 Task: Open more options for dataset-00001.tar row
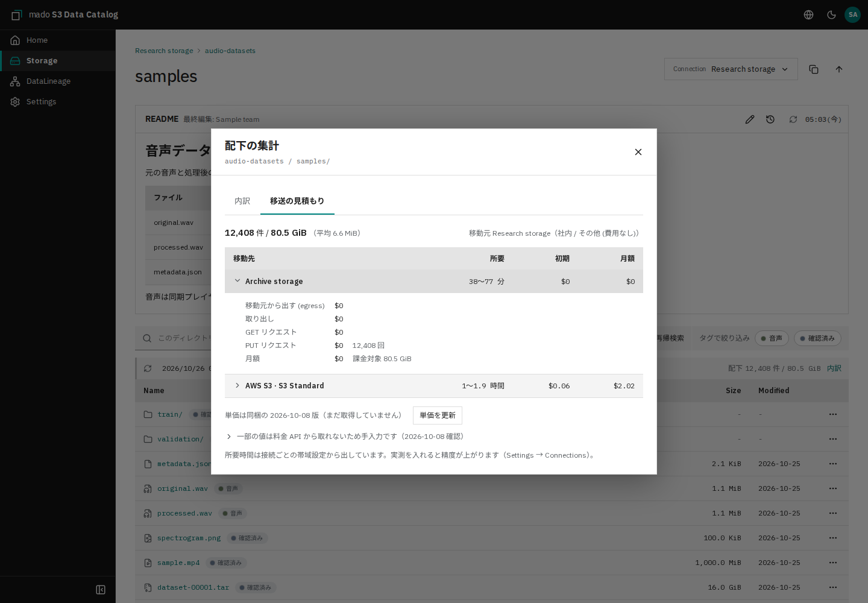point(833,588)
